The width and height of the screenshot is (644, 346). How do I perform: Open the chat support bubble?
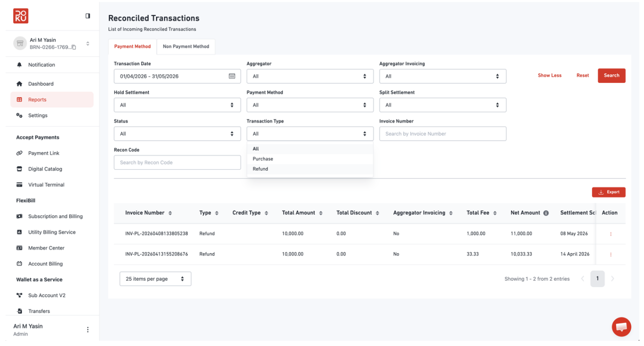tap(621, 327)
